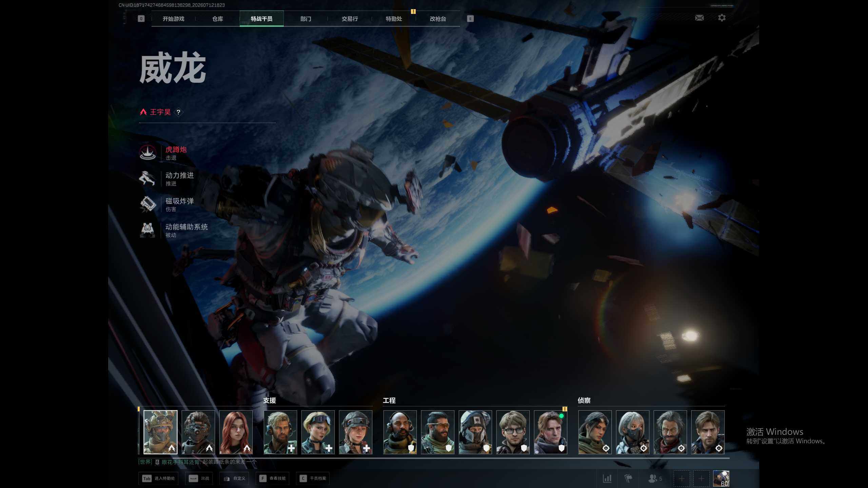Select the glasses-wearing engineer operator portrait
This screenshot has width=868, height=488.
tap(513, 432)
